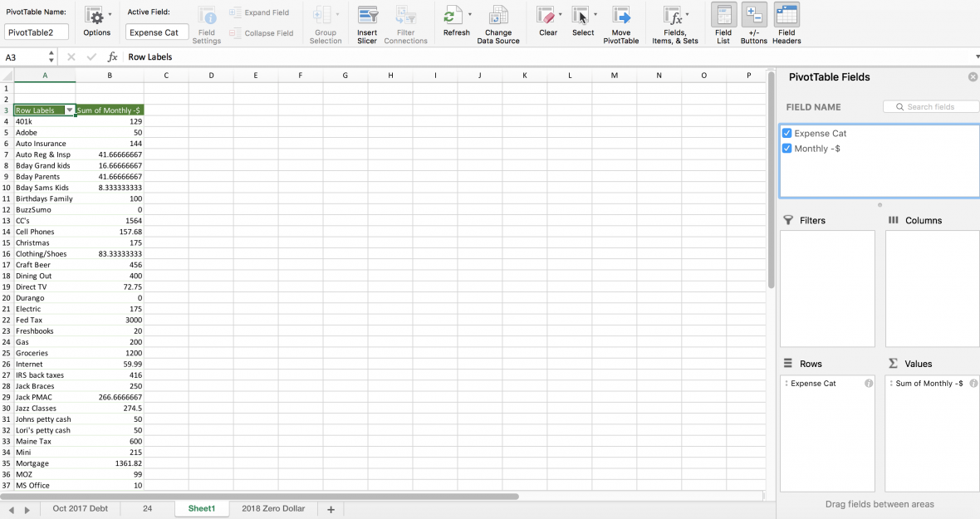Image resolution: width=980 pixels, height=519 pixels.
Task: Click the PivotTable Name field
Action: point(37,32)
